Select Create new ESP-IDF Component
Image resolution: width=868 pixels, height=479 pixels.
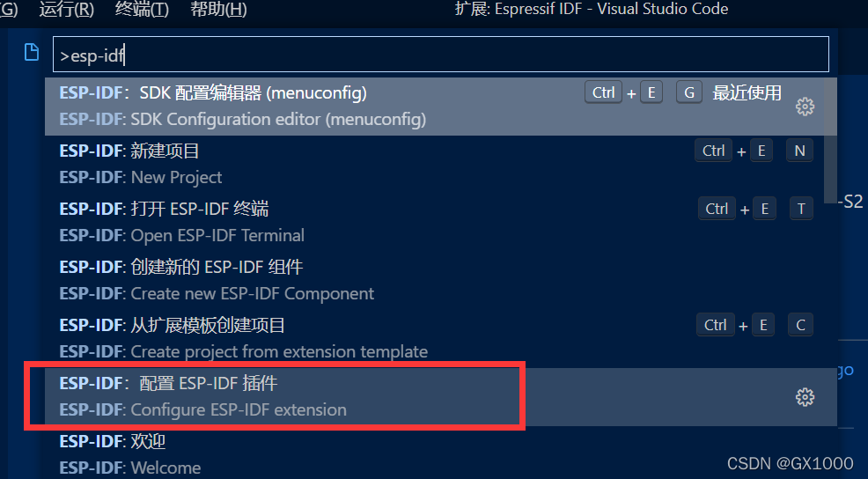(x=441, y=281)
